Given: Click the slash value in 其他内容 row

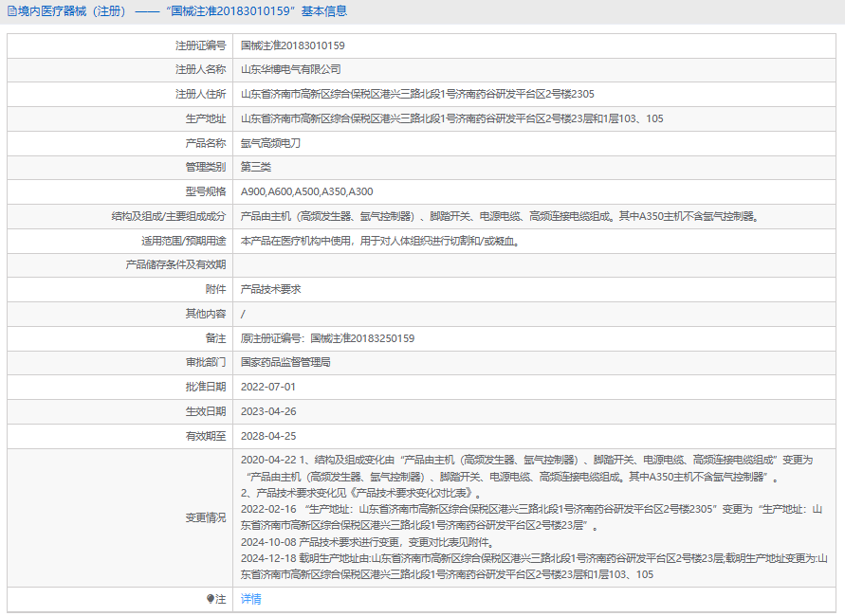Looking at the screenshot, I should (x=243, y=314).
